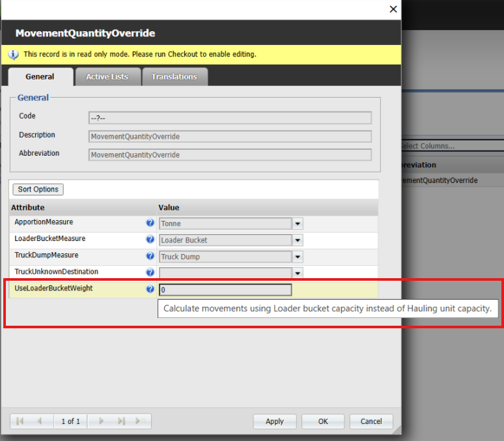Click help icon beside UseLoaderBucketWeight

[150, 289]
